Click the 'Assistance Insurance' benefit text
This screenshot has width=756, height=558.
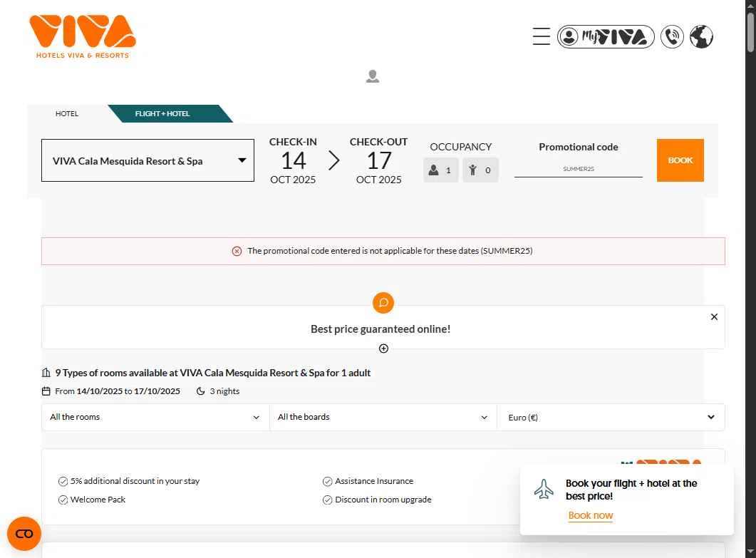tap(374, 481)
